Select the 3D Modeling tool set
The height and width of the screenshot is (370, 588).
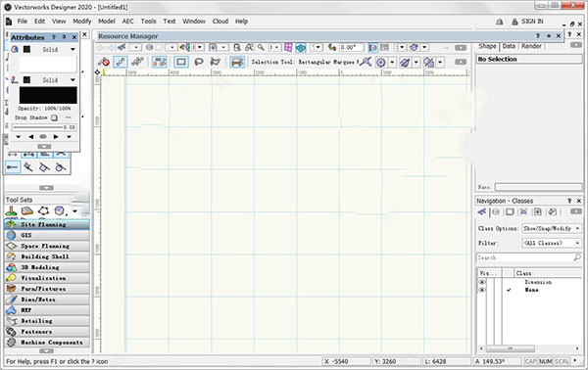(47, 267)
